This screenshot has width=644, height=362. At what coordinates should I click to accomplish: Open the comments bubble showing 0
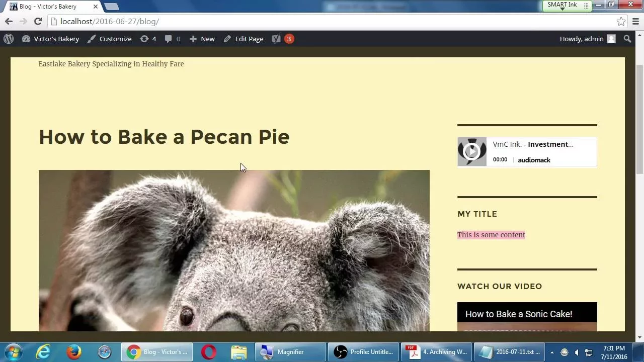(173, 39)
